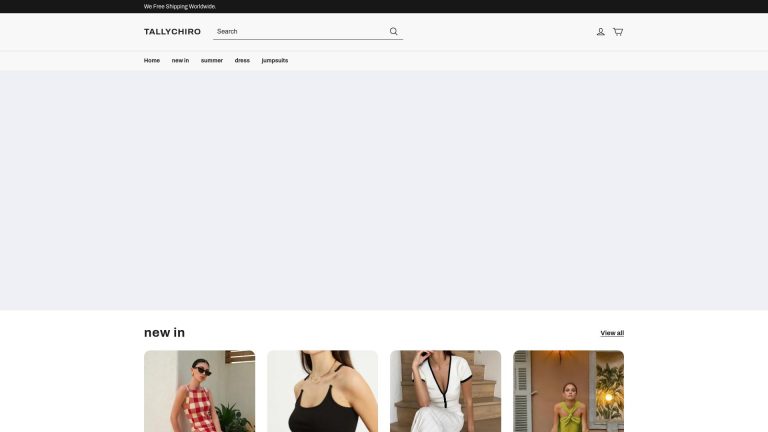This screenshot has height=432, width=768.
Task: Click the Free Shipping Worldwide announcement text
Action: coord(180,6)
